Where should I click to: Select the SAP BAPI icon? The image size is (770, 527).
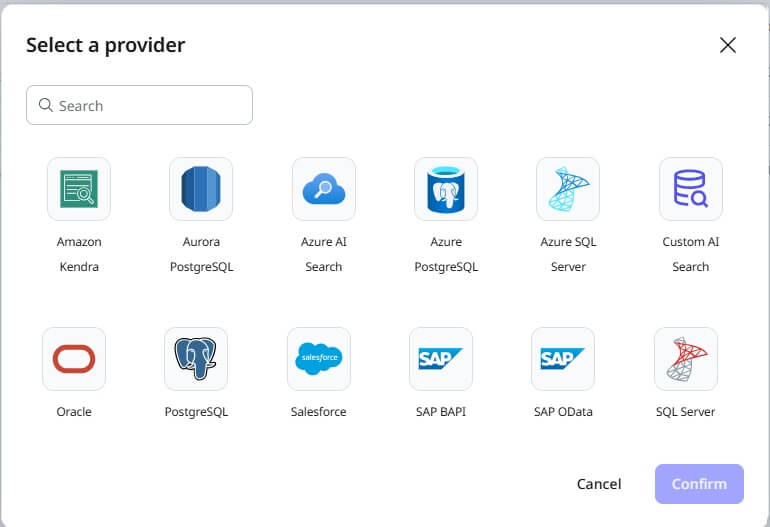(x=441, y=359)
